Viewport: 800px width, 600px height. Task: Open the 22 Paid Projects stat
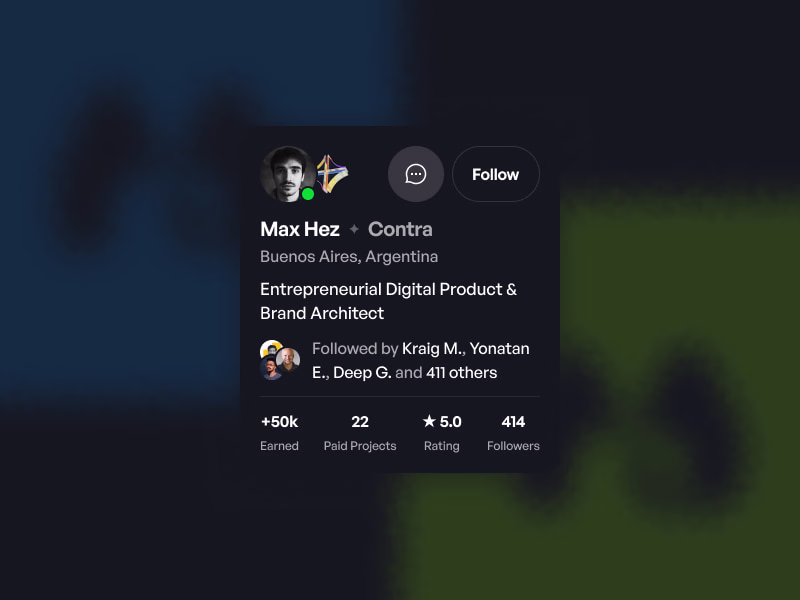pos(360,433)
